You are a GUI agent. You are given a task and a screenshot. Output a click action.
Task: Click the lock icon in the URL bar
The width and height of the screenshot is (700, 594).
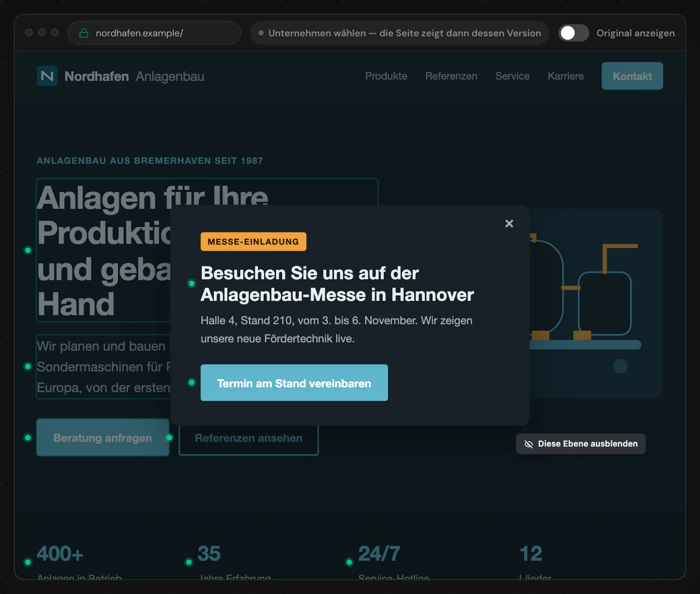click(x=84, y=33)
